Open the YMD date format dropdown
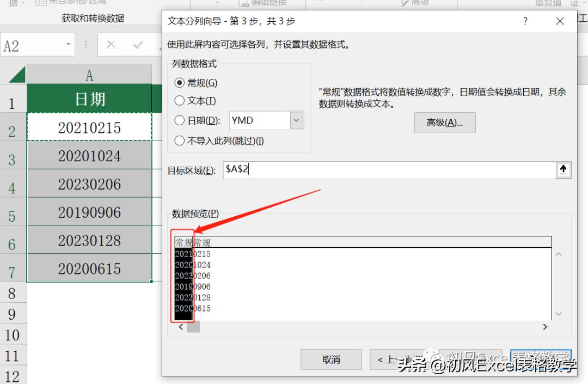Image resolution: width=588 pixels, height=384 pixels. (x=296, y=120)
